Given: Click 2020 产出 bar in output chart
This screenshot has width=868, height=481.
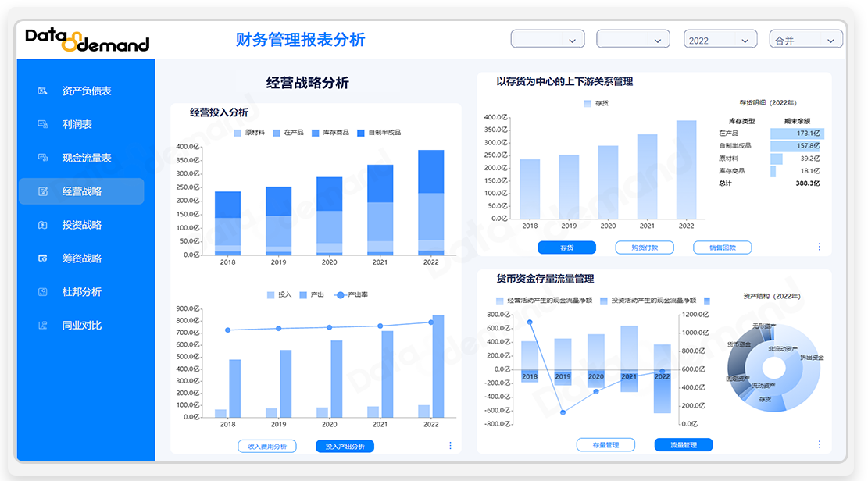Looking at the screenshot, I should pos(337,379).
